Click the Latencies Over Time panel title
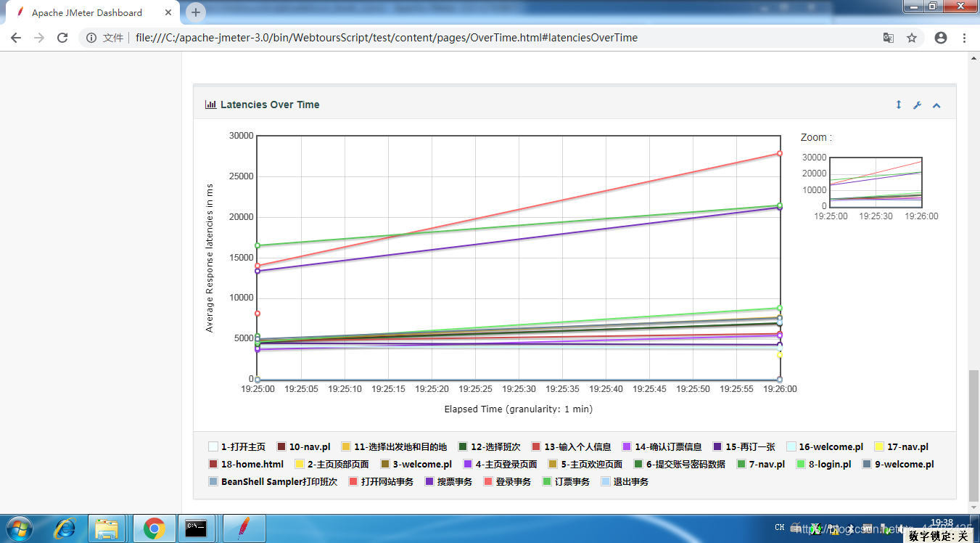The height and width of the screenshot is (543, 980). 270,105
